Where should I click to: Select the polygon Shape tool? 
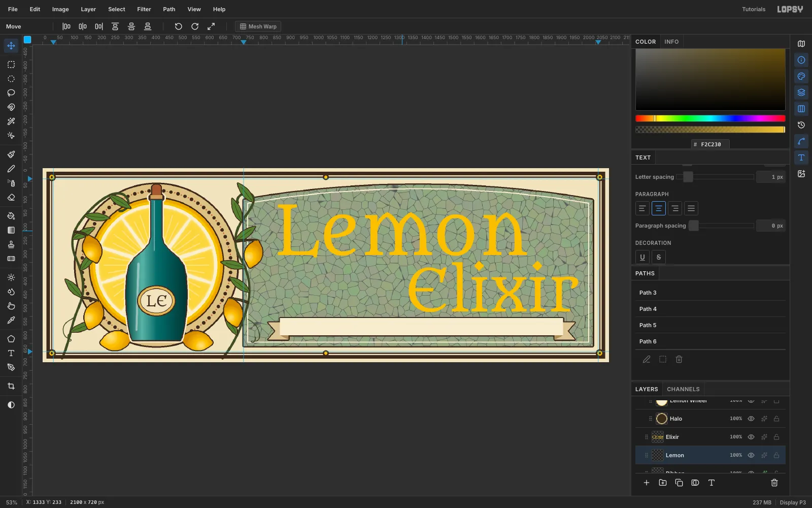coord(11,339)
